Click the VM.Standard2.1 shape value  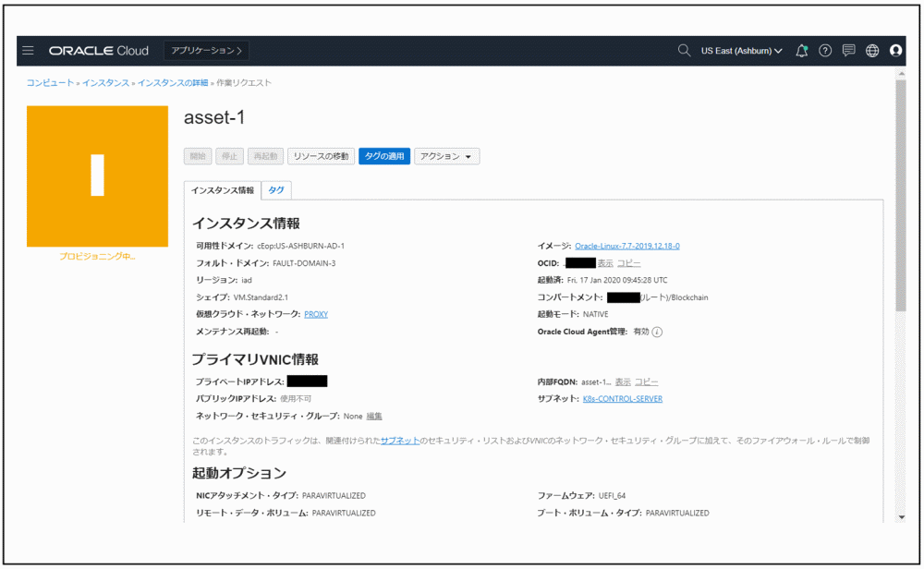[261, 297]
